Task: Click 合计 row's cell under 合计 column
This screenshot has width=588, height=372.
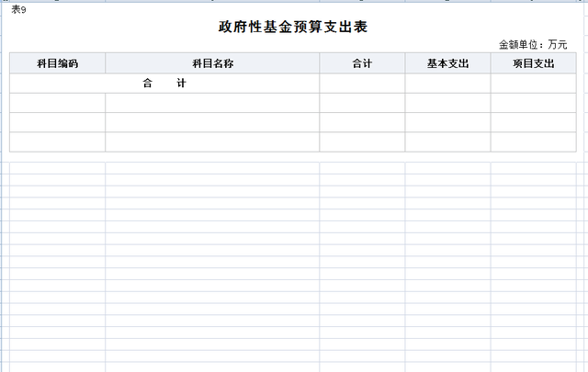Action: point(362,84)
